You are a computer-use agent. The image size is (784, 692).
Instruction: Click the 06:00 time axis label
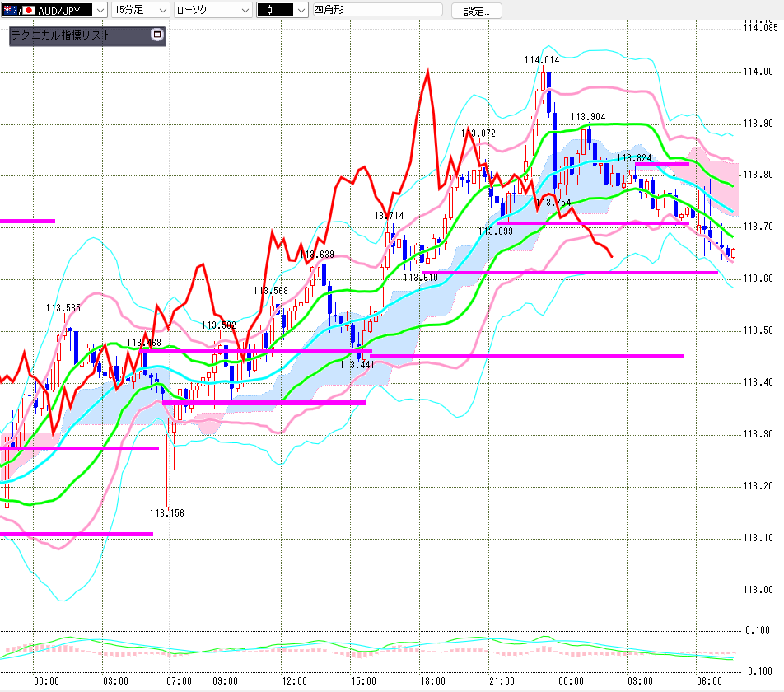710,681
